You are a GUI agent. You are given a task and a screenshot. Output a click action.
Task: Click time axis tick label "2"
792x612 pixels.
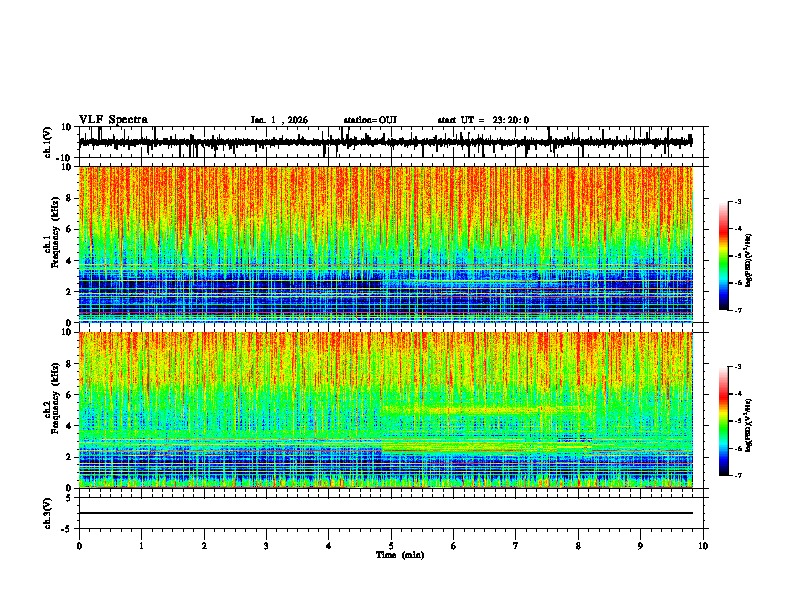(x=204, y=546)
